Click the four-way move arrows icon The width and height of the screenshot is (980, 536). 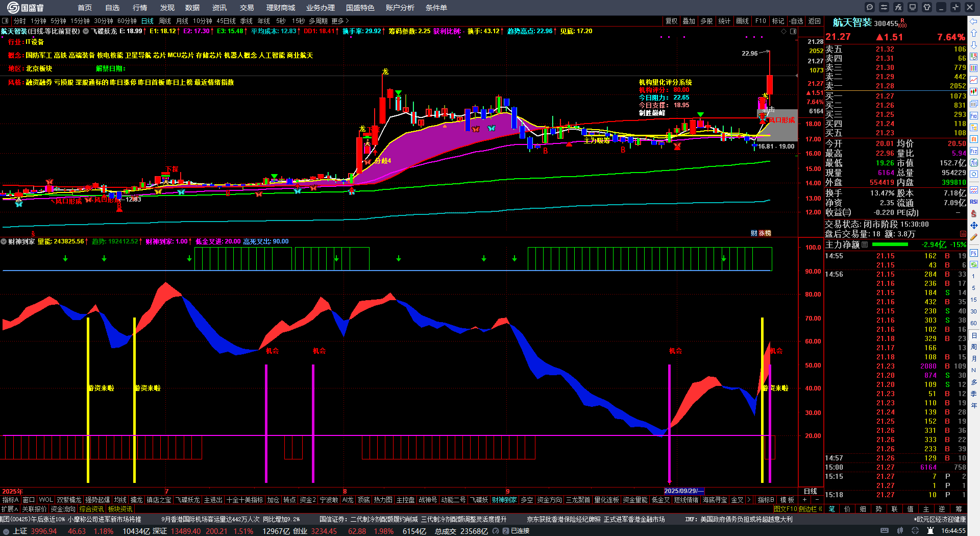click(974, 225)
